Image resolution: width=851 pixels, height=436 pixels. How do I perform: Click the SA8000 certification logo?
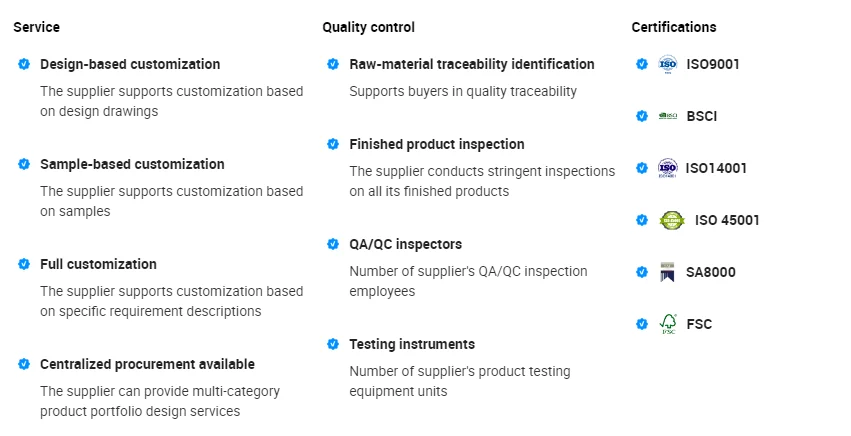[x=668, y=272]
